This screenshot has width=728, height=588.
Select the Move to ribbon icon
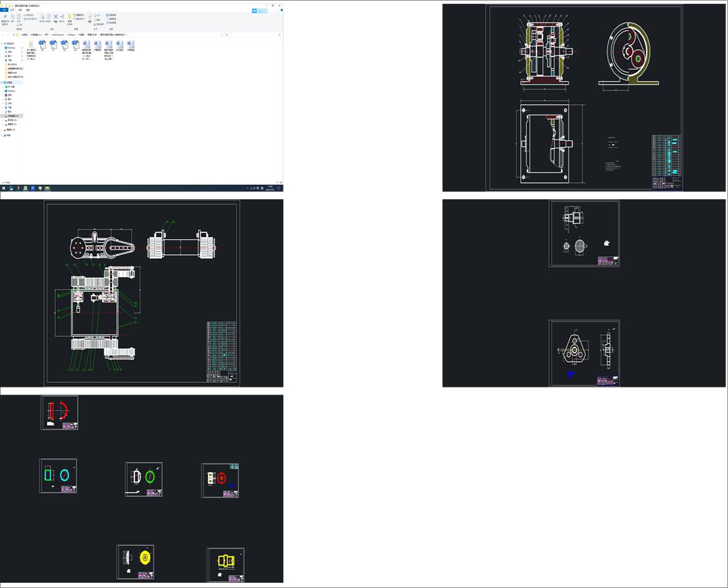click(x=42, y=18)
